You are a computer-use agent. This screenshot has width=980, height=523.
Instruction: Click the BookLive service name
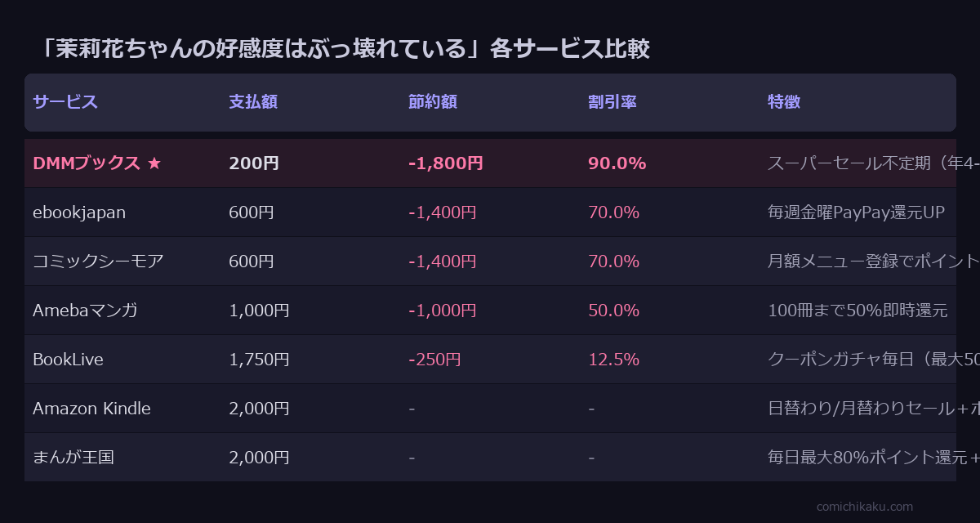point(68,360)
